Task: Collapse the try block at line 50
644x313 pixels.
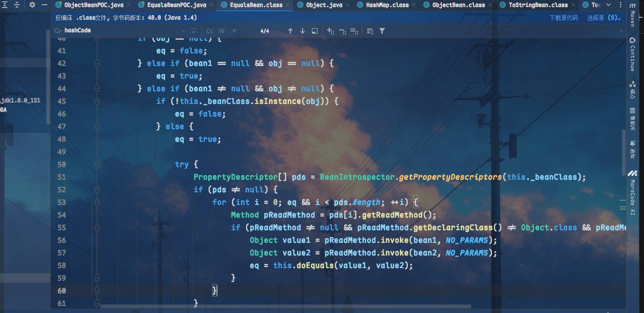Action: tap(97, 165)
